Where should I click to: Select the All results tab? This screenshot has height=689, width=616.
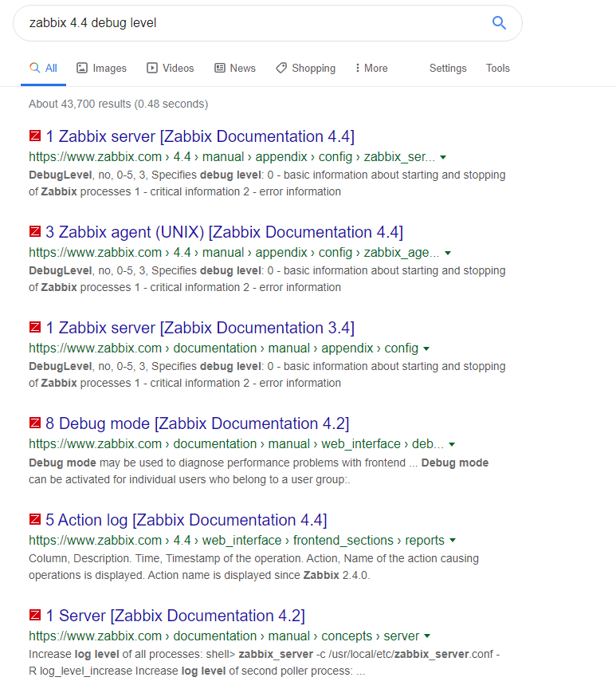43,68
